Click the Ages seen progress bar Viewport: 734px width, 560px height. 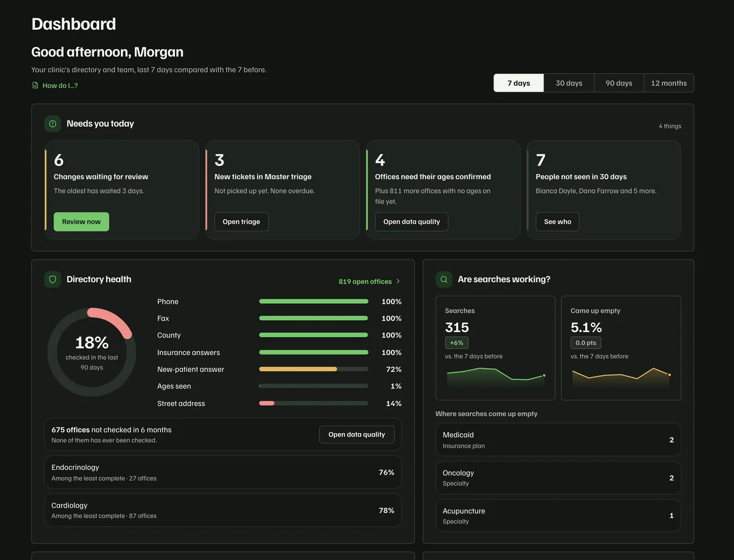click(314, 386)
